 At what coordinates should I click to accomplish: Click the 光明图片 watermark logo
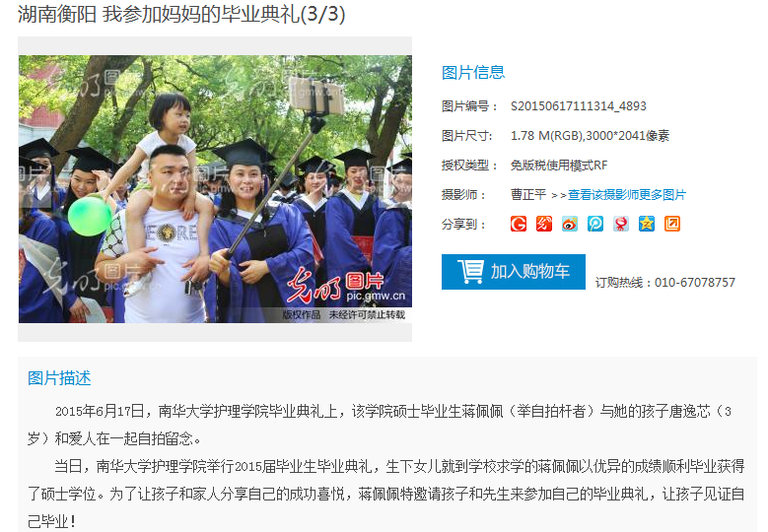pos(346,286)
